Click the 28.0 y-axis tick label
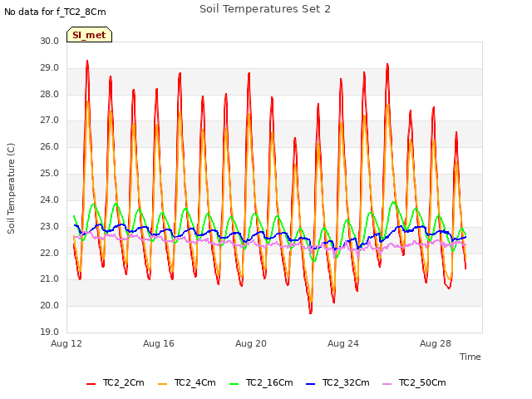The width and height of the screenshot is (532, 399). point(50,94)
